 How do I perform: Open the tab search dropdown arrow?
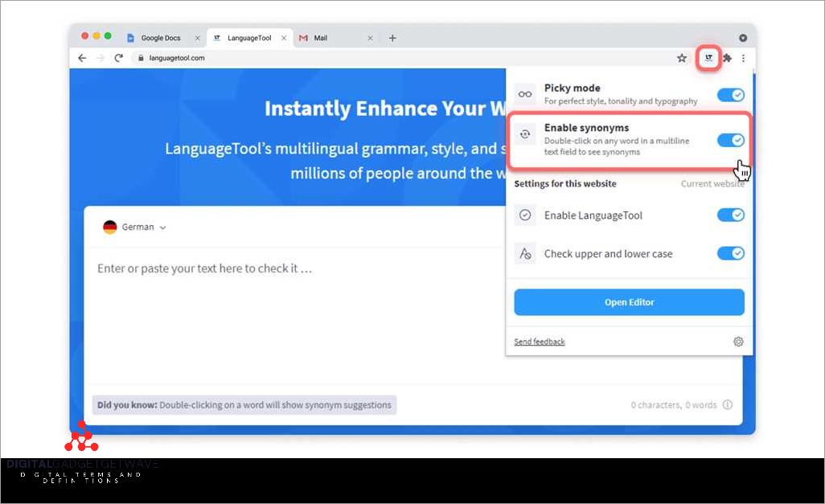743,38
